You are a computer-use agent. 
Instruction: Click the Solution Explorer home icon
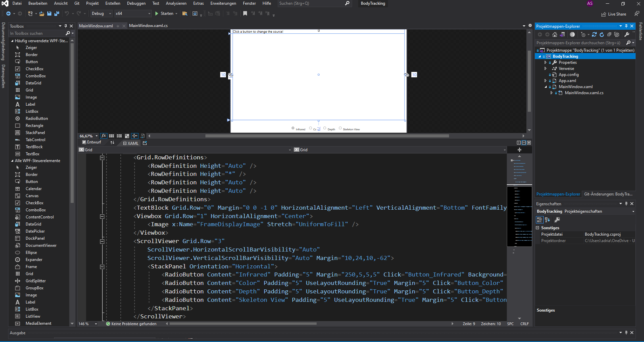pos(555,34)
